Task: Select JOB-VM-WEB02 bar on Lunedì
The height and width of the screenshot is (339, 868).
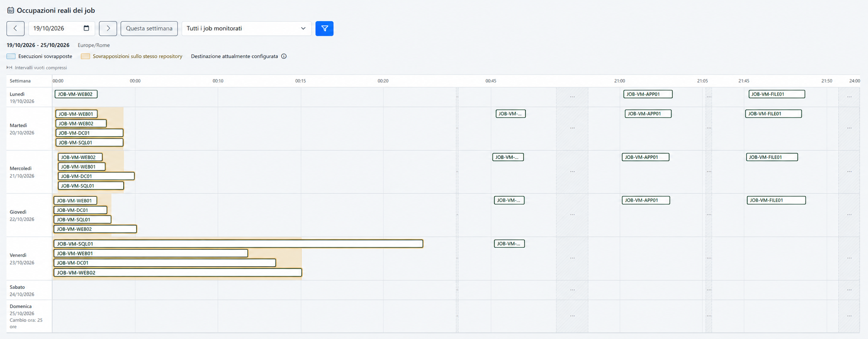Action: [76, 94]
